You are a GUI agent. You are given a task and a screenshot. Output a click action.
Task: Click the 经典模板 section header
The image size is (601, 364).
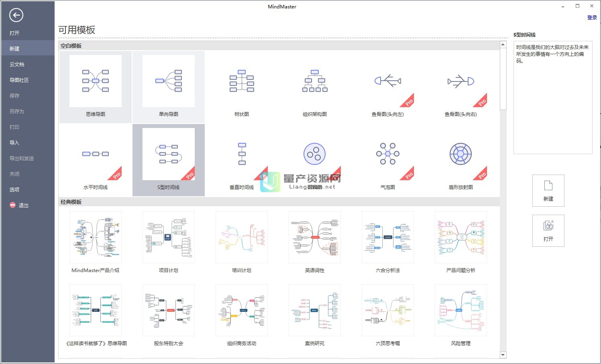pyautogui.click(x=279, y=202)
